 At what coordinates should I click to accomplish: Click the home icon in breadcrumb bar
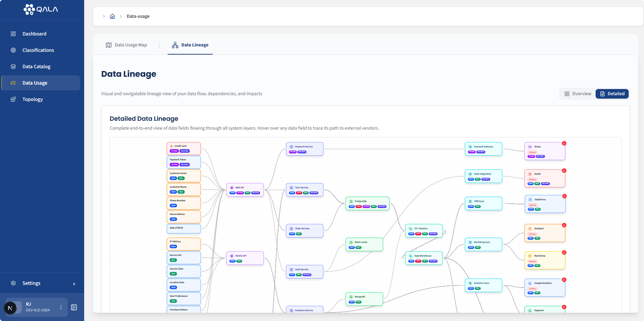click(x=112, y=16)
